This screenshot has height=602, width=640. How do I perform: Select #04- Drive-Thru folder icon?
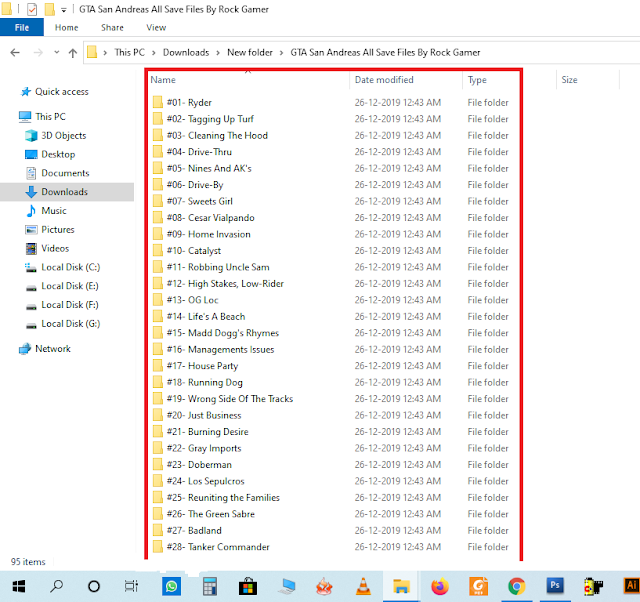(158, 151)
